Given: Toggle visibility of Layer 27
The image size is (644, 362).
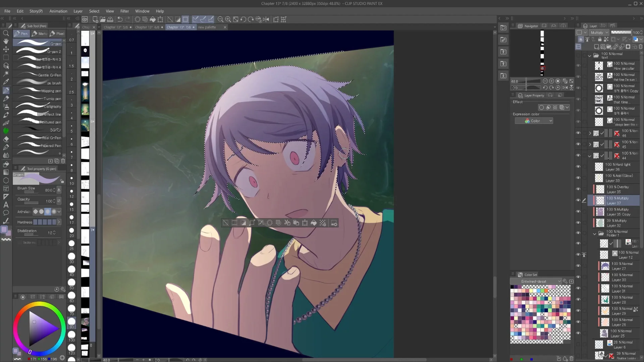Looking at the screenshot, I should click(578, 266).
